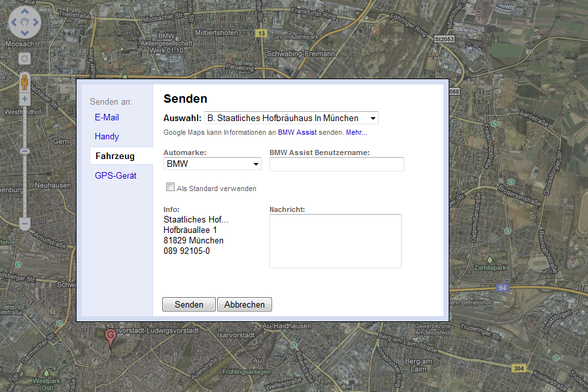Image resolution: width=588 pixels, height=392 pixels.
Task: Pan the map up with arrow control
Action: [x=25, y=12]
